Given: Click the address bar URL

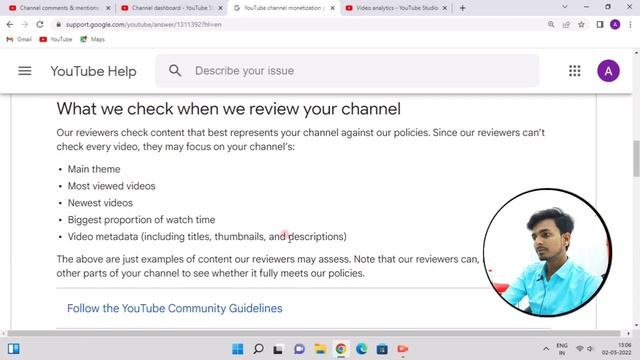Looking at the screenshot, I should [x=144, y=24].
